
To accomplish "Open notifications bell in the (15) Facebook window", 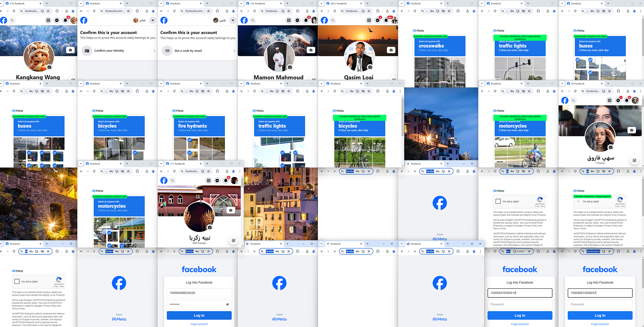I will click(65, 20).
